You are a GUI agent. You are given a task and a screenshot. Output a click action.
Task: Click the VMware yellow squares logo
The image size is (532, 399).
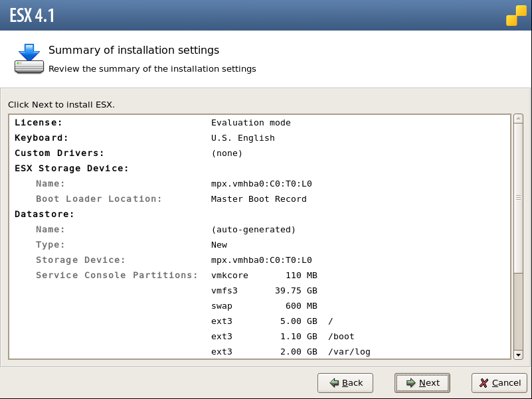coord(517,15)
